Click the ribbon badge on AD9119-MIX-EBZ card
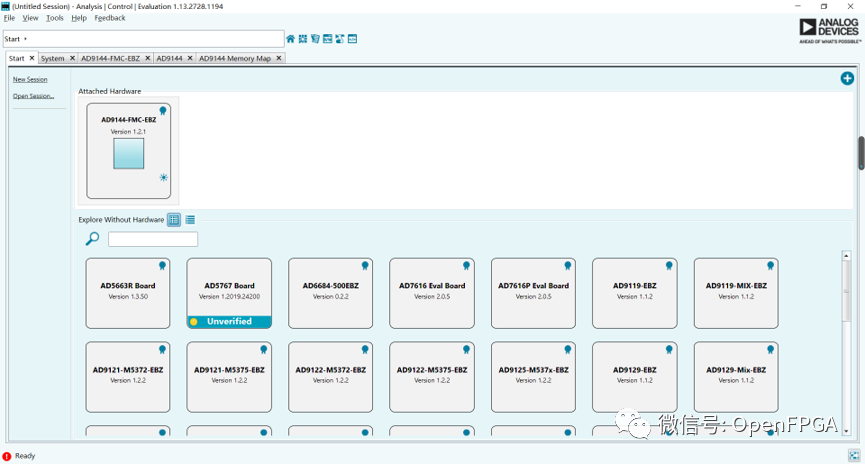Image resolution: width=865 pixels, height=464 pixels. click(770, 266)
